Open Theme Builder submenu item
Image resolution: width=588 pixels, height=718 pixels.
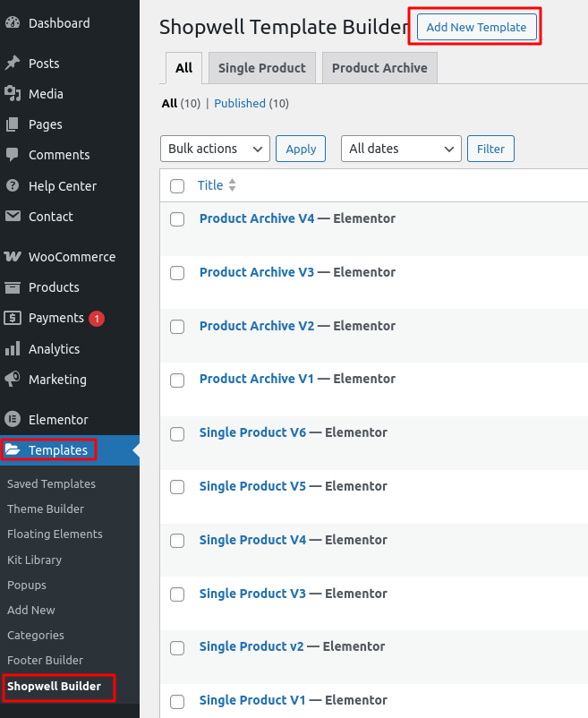[x=46, y=509]
